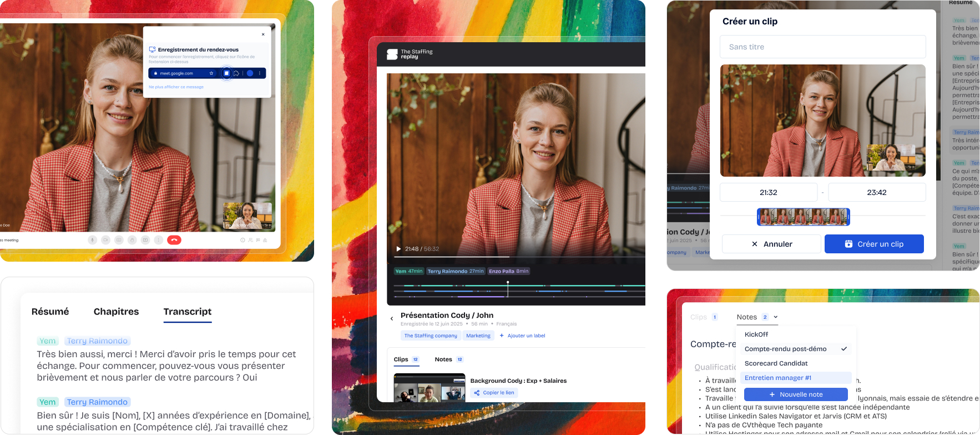Click the Créer un clip button
This screenshot has width=980, height=435.
click(x=874, y=244)
